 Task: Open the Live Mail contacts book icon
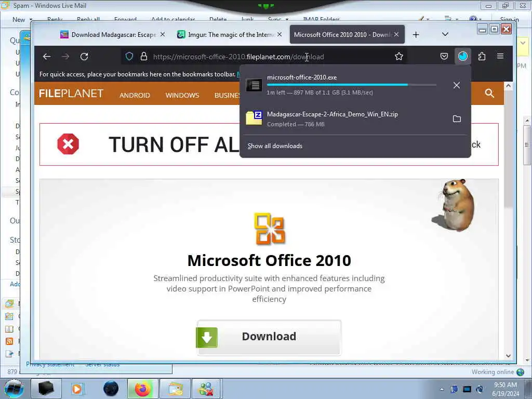9,329
